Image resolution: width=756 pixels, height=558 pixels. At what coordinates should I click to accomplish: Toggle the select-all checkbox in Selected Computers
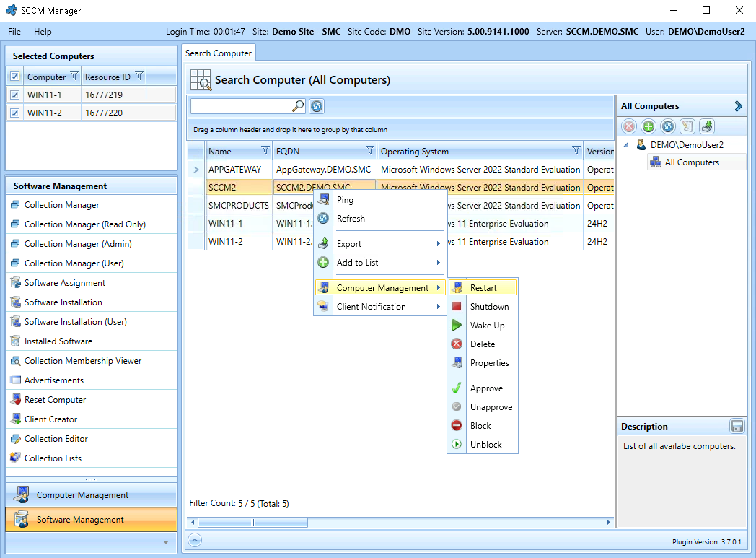pyautogui.click(x=15, y=77)
